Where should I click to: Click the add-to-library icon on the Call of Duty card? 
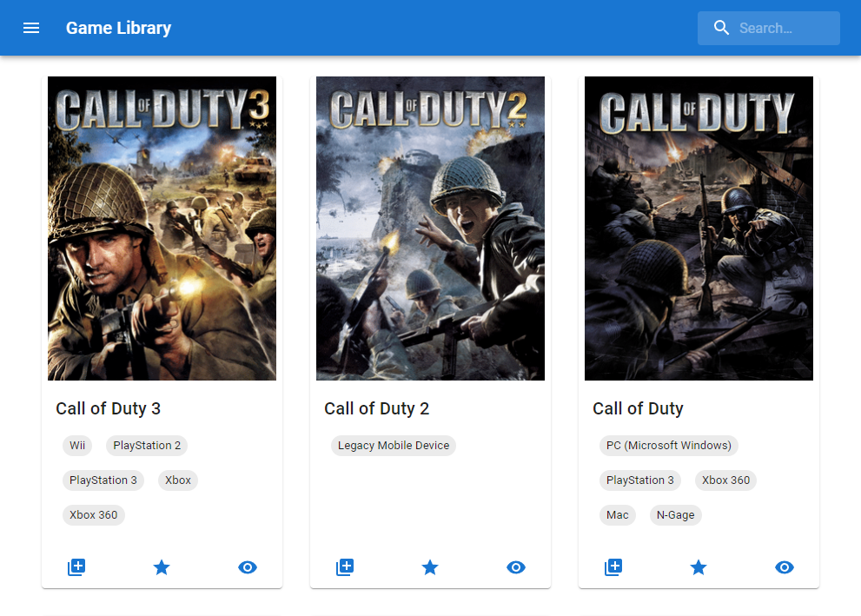pyautogui.click(x=613, y=567)
